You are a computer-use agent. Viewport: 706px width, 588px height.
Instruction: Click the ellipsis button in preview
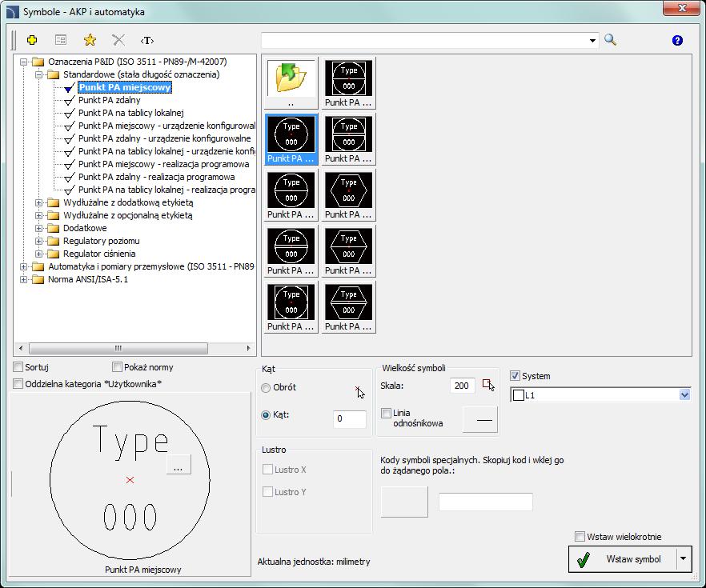click(x=179, y=464)
